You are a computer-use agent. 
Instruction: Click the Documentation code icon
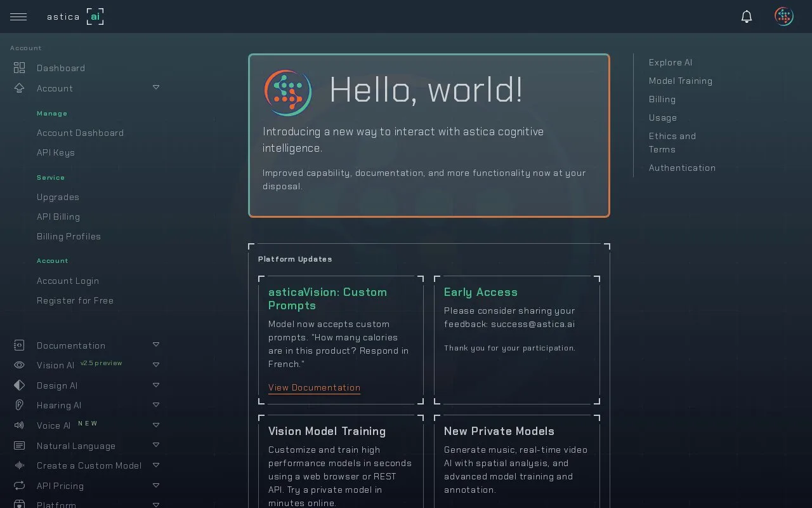pos(19,345)
